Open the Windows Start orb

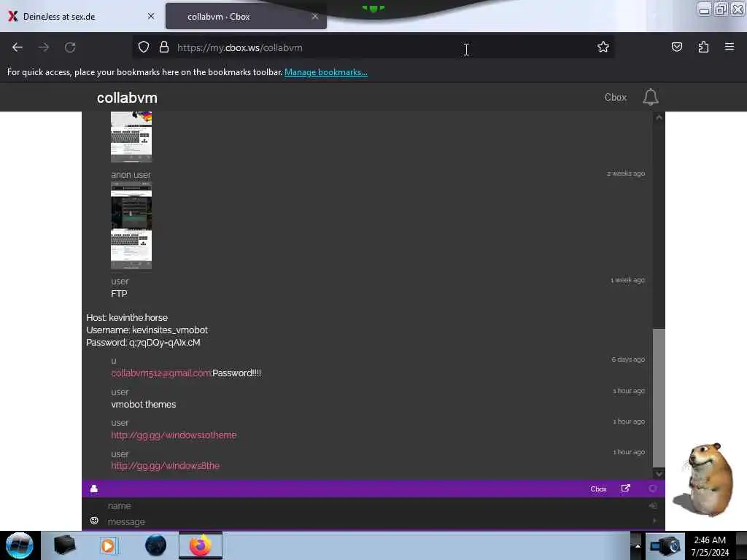(x=20, y=545)
